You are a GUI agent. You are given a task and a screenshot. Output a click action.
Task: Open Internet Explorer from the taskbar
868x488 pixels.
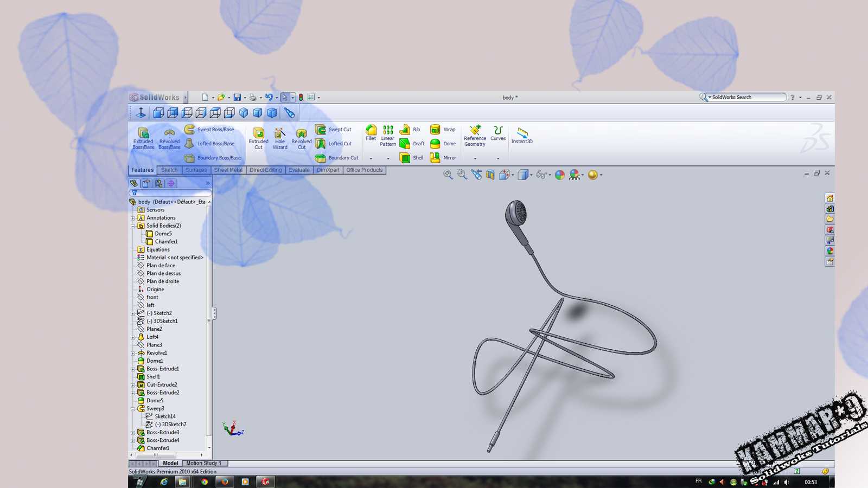pyautogui.click(x=163, y=481)
